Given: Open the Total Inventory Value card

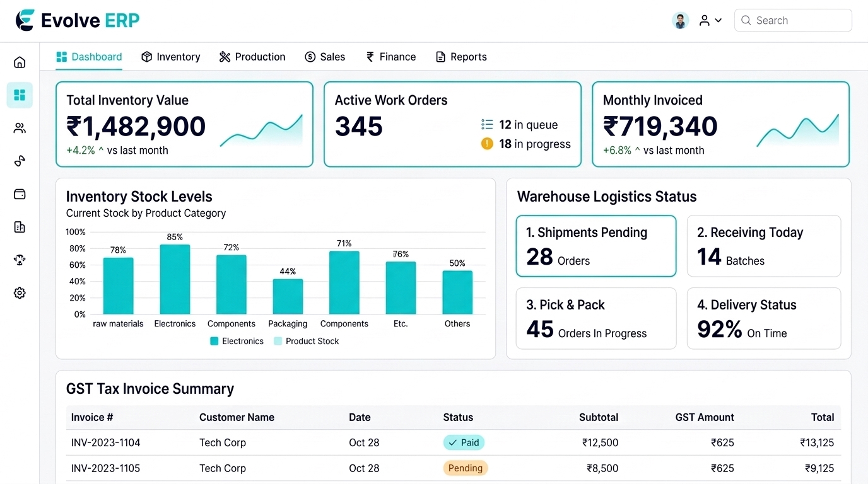Looking at the screenshot, I should pyautogui.click(x=184, y=124).
